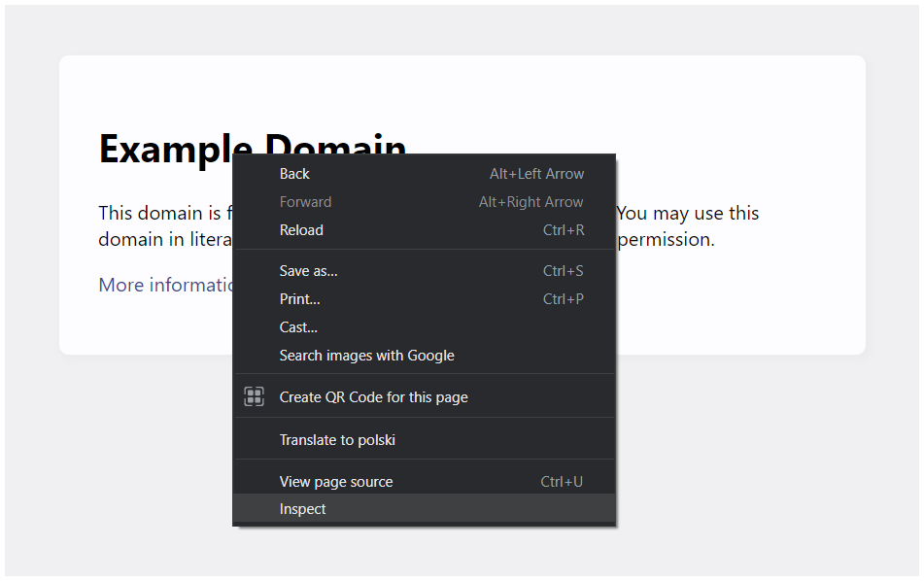Click the Ctrl+P shortcut text
Viewport: 924px width, 581px height.
pos(563,299)
